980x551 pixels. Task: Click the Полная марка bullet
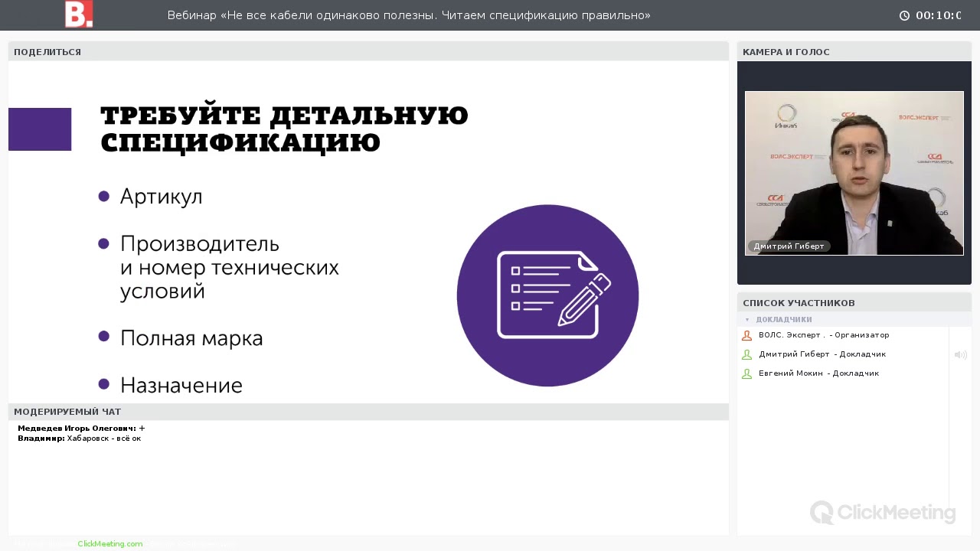pos(181,338)
